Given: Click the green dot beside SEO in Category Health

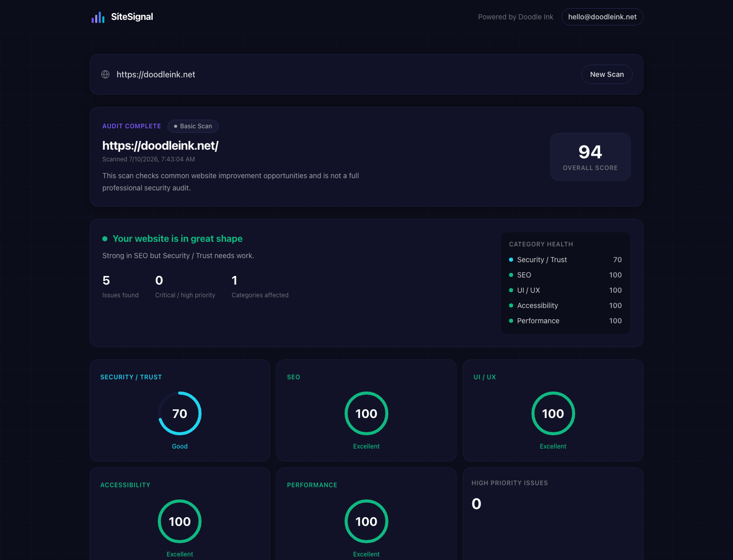Looking at the screenshot, I should coord(511,275).
